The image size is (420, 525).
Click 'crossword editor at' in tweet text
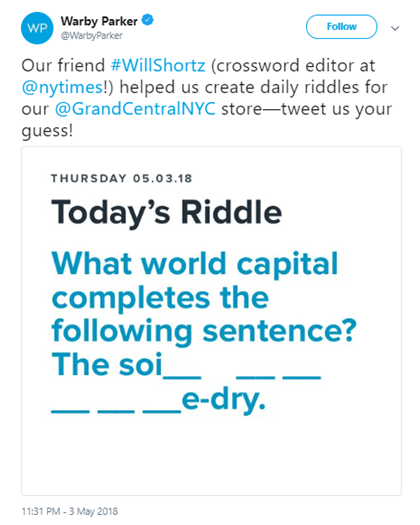coord(293,65)
